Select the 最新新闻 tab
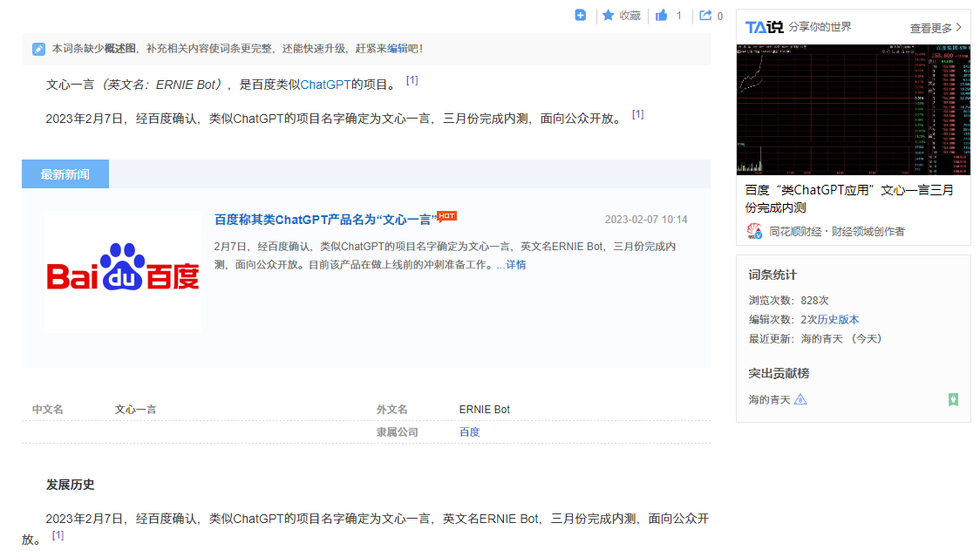980x557 pixels. tap(65, 173)
